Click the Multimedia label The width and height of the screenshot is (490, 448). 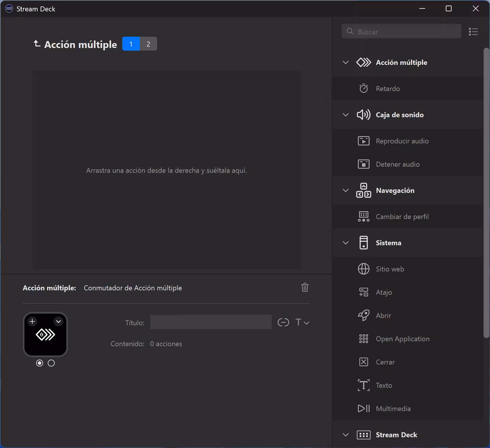click(x=393, y=408)
